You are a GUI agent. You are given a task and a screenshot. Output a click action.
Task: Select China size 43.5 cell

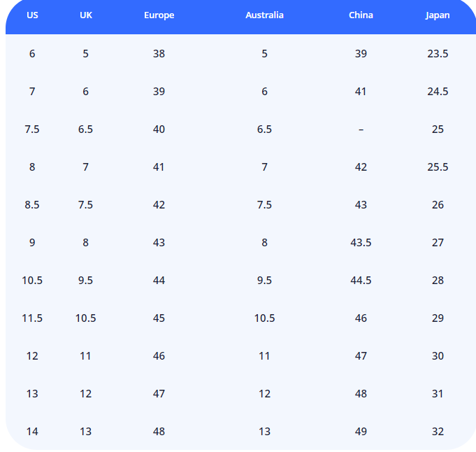tap(361, 243)
